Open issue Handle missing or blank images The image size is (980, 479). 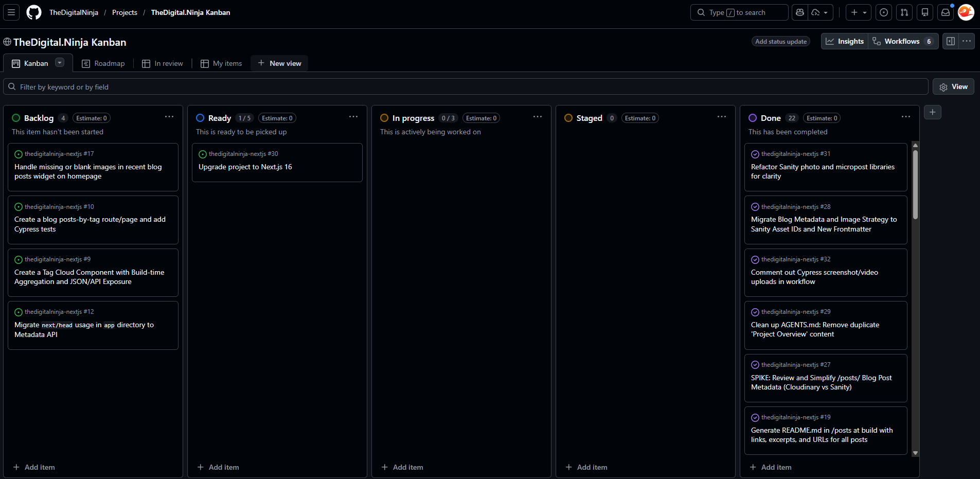tap(88, 171)
